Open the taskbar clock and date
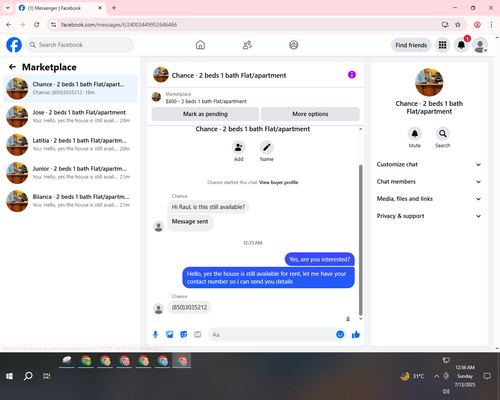The image size is (500, 400). (465, 376)
